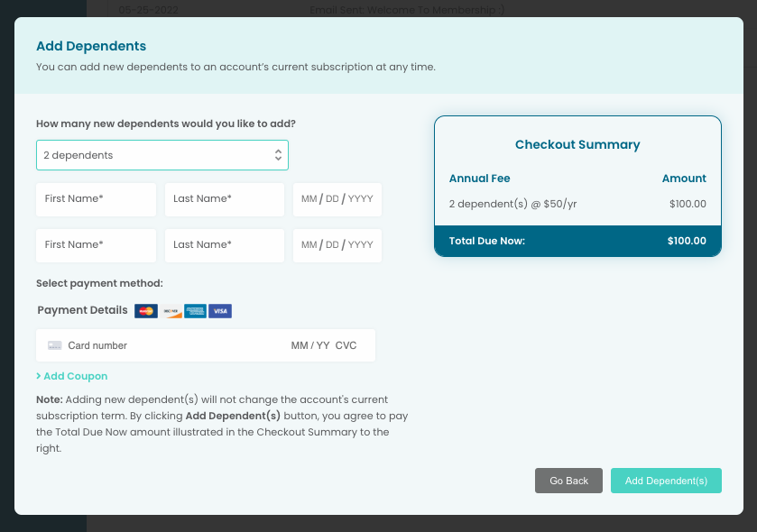
Task: Click the Mastercard icon in Payment Details
Action: click(x=145, y=311)
